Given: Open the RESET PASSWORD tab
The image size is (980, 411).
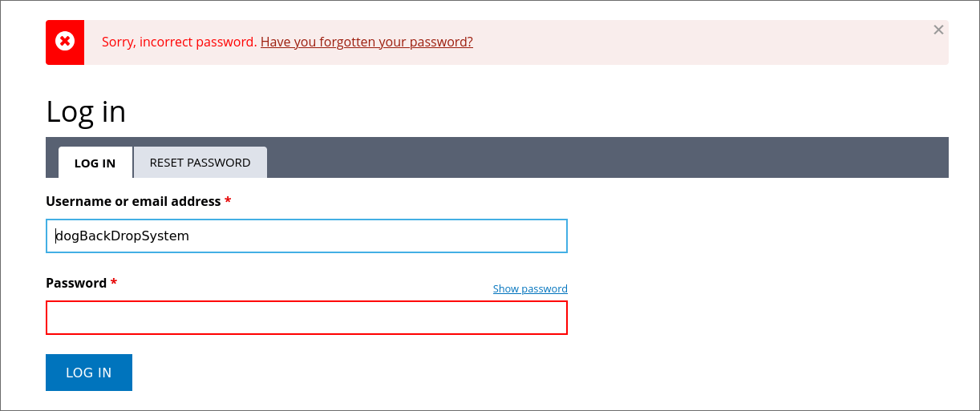Looking at the screenshot, I should click(x=200, y=162).
